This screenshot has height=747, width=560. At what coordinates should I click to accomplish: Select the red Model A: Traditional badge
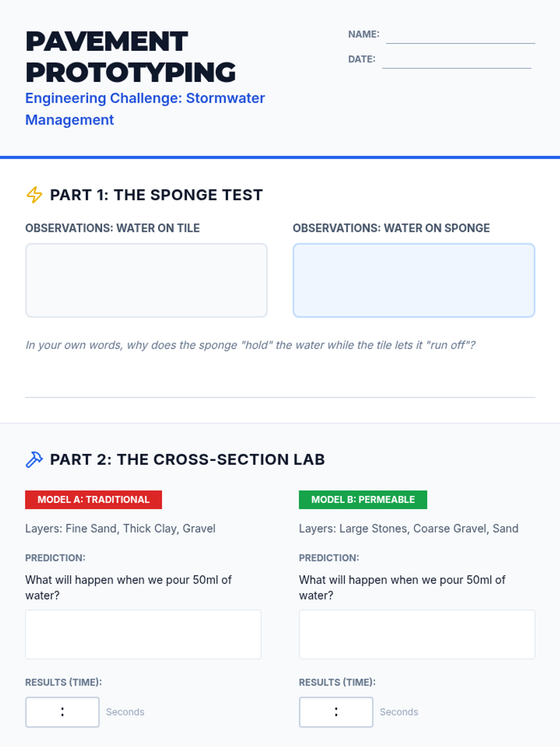93,500
